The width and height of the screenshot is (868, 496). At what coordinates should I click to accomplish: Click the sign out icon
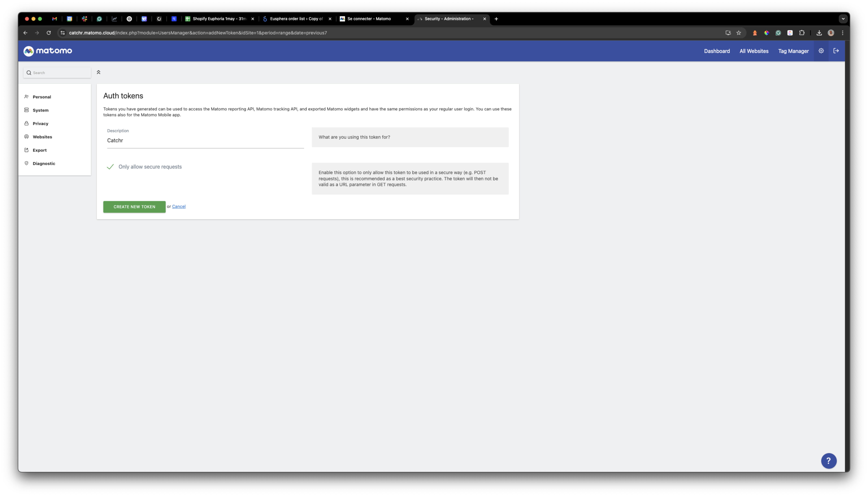point(836,51)
